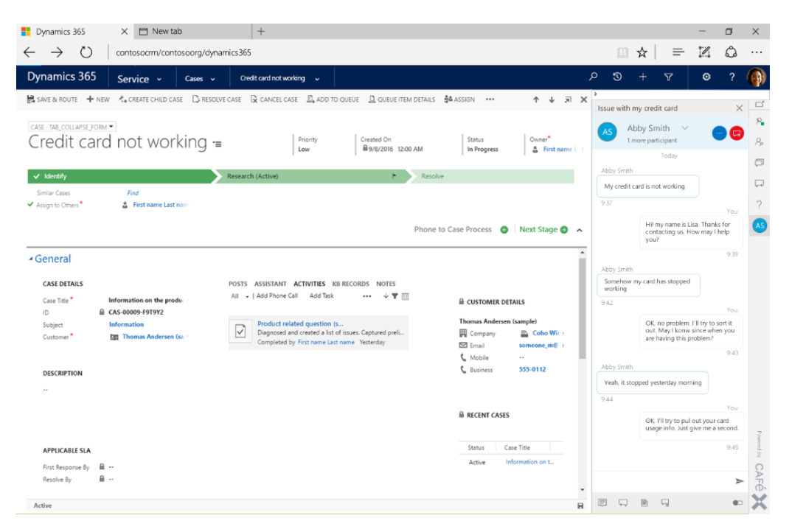The image size is (789, 532).
Task: Expand the Credit card not working breadcrumb dropdown
Action: click(x=317, y=79)
